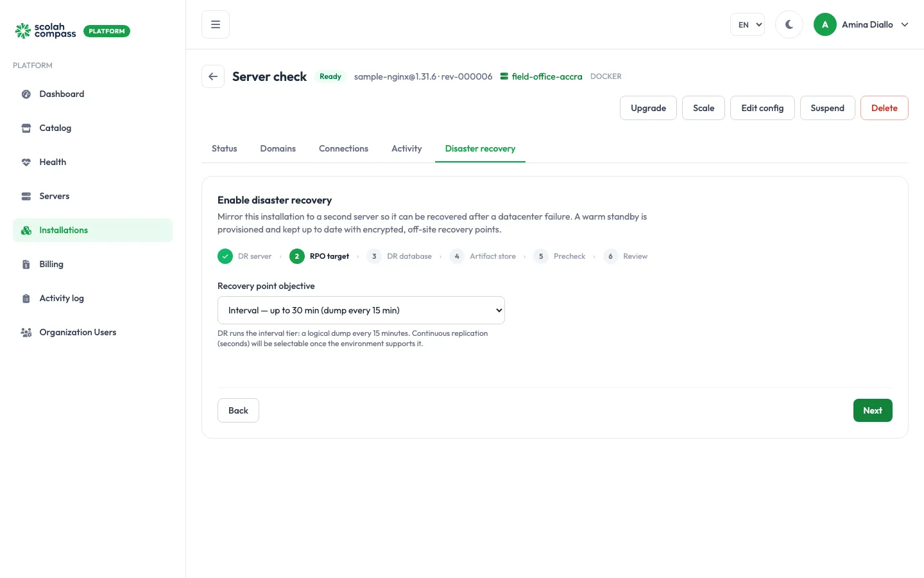This screenshot has width=924, height=578.
Task: Select step 6 Review
Action: (x=626, y=256)
